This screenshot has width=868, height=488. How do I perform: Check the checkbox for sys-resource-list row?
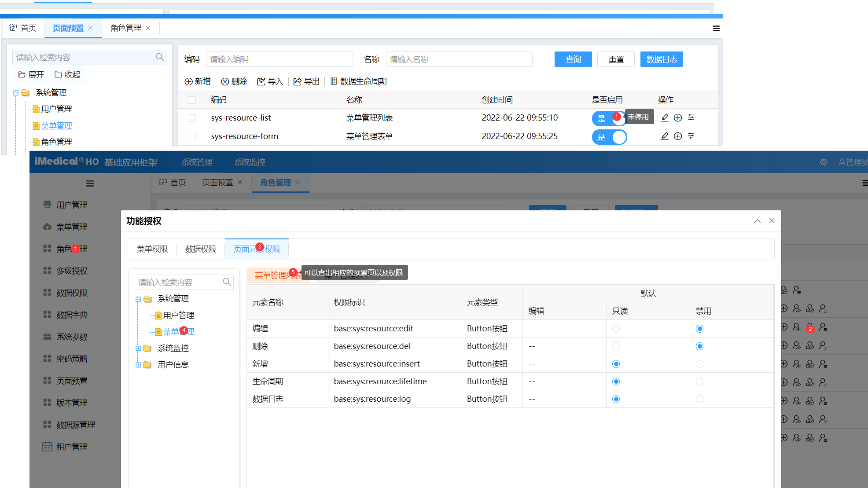point(192,118)
